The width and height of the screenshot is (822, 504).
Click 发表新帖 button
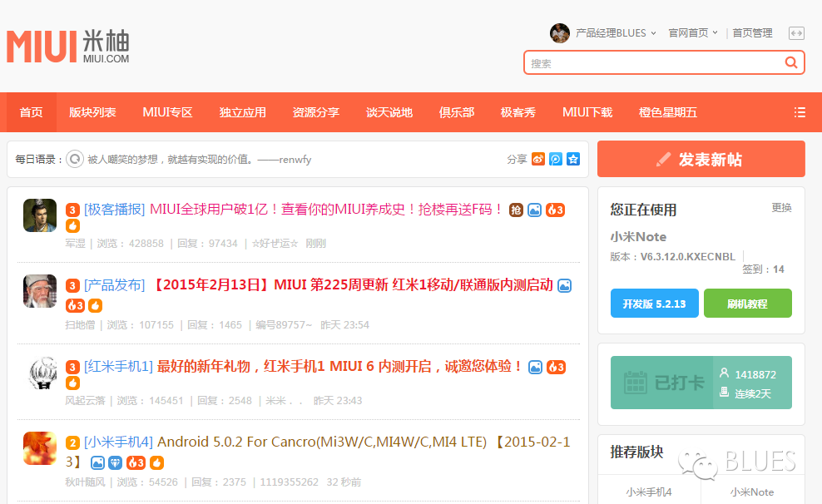[x=701, y=159]
